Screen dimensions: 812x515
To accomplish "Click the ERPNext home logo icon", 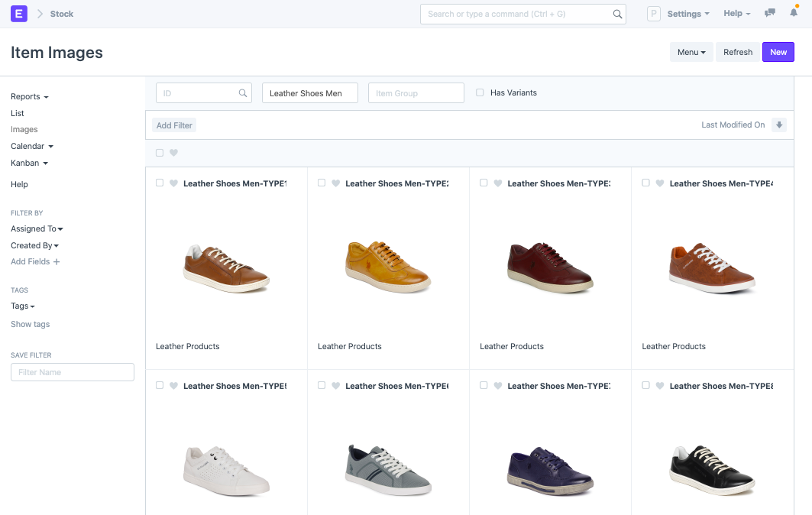I will pyautogui.click(x=19, y=14).
